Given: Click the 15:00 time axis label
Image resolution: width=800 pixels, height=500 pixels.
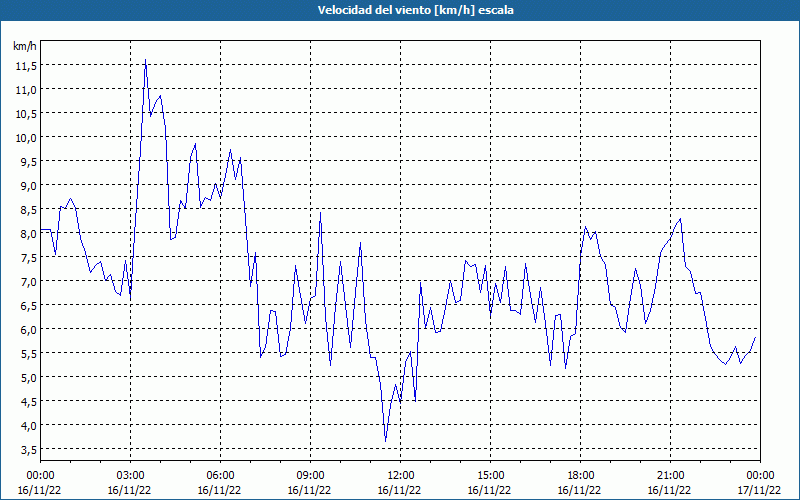Looking at the screenshot, I should pyautogui.click(x=490, y=476).
